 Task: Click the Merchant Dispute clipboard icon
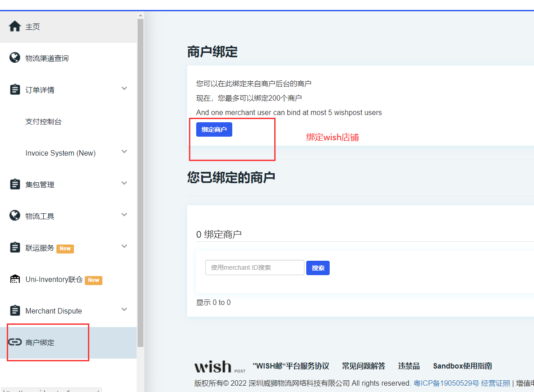(x=15, y=310)
